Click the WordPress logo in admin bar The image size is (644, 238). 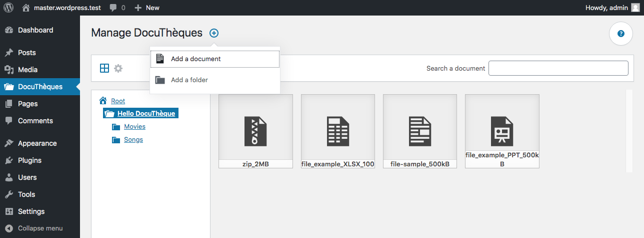(8, 8)
